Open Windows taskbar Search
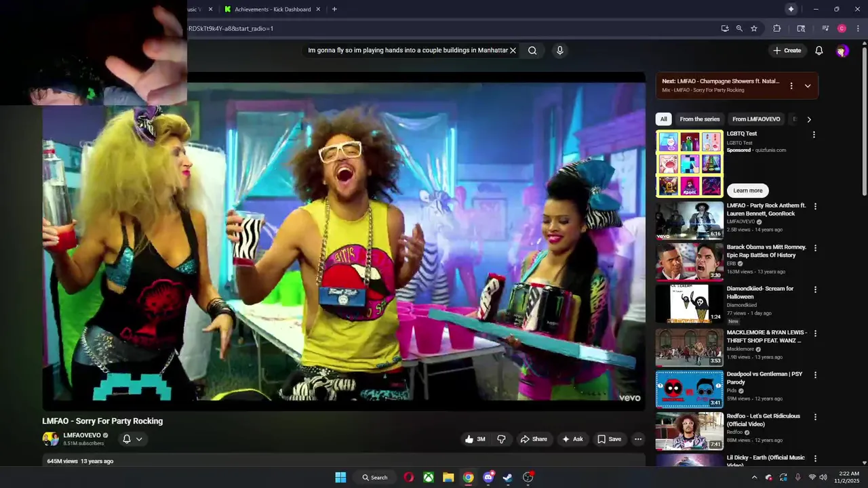 [375, 477]
